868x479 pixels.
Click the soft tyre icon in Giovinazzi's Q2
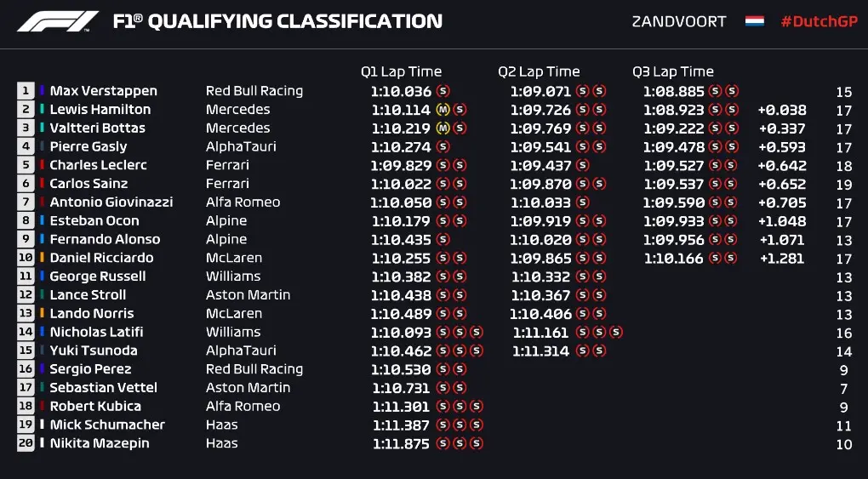point(583,202)
